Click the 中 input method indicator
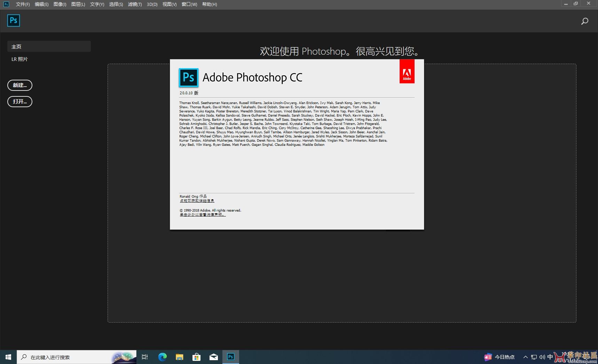Viewport: 598px width, 364px height. pos(550,357)
